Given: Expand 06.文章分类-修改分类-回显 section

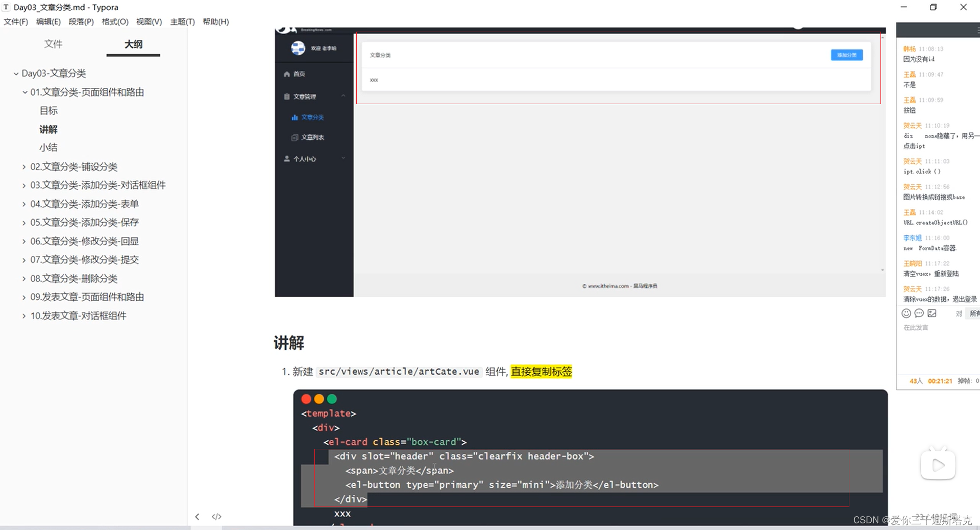Looking at the screenshot, I should click(24, 242).
